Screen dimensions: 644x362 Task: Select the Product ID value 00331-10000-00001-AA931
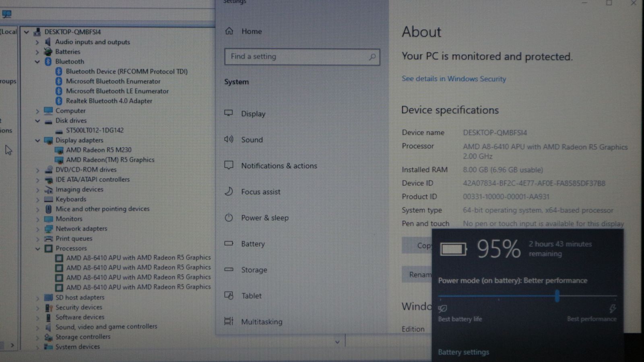[506, 197]
